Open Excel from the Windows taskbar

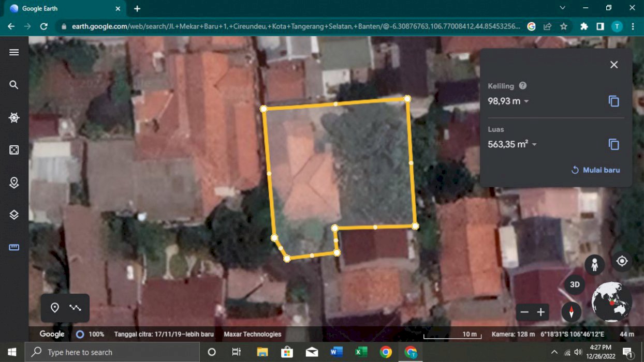coord(361,352)
